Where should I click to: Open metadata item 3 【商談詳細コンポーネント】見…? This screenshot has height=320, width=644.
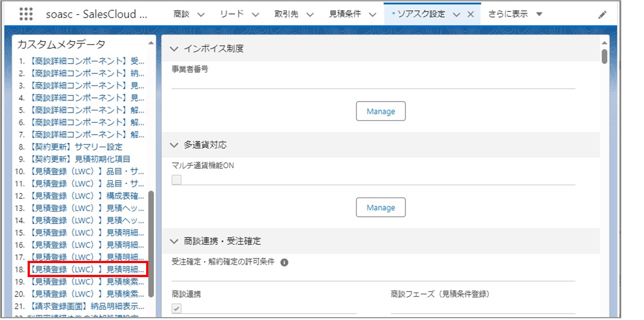[87, 85]
